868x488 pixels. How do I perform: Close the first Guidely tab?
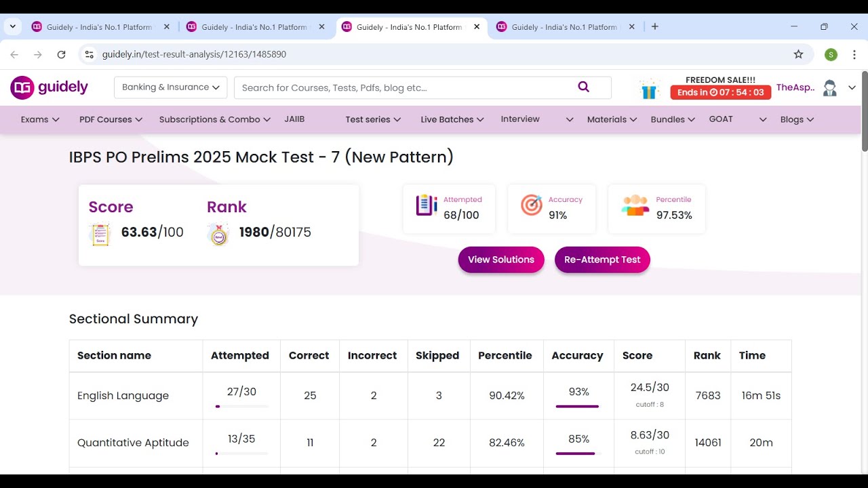pyautogui.click(x=167, y=27)
